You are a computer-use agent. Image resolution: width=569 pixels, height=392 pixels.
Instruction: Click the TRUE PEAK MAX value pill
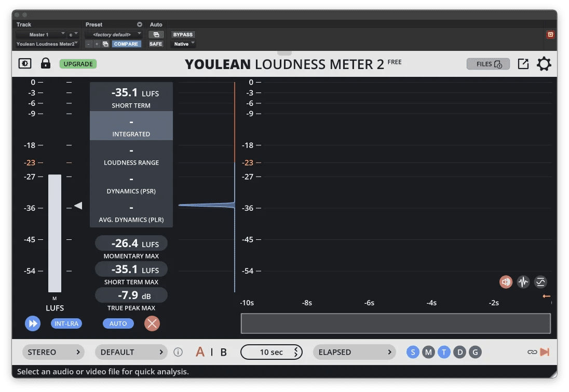pos(131,295)
